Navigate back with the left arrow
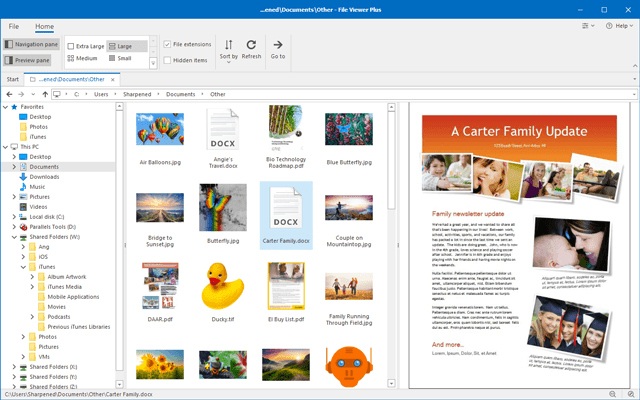 (x=9, y=94)
